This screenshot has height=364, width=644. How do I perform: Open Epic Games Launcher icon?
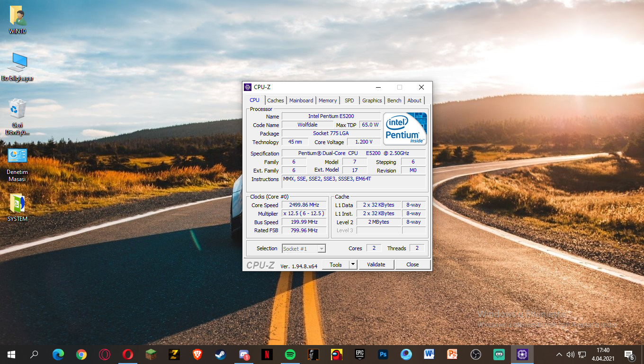[x=360, y=355]
